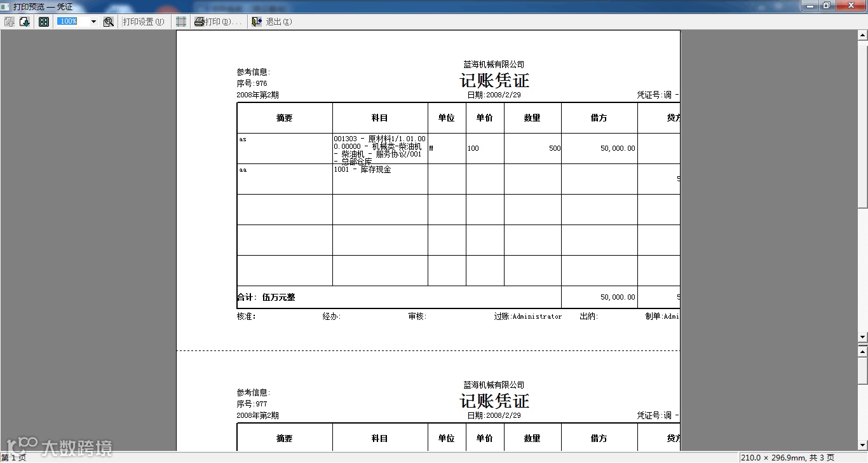Click the 科目 header in voucher 977
Image resolution: width=868 pixels, height=463 pixels.
pos(380,438)
